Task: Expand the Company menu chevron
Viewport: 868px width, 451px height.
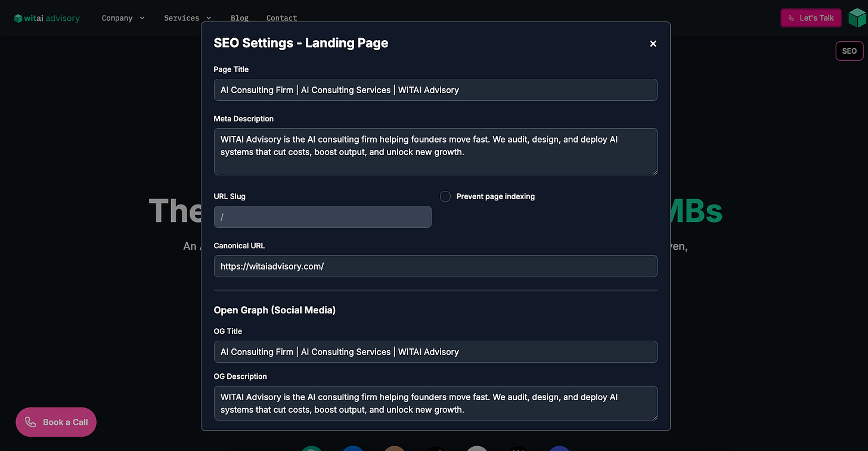Action: pyautogui.click(x=142, y=18)
